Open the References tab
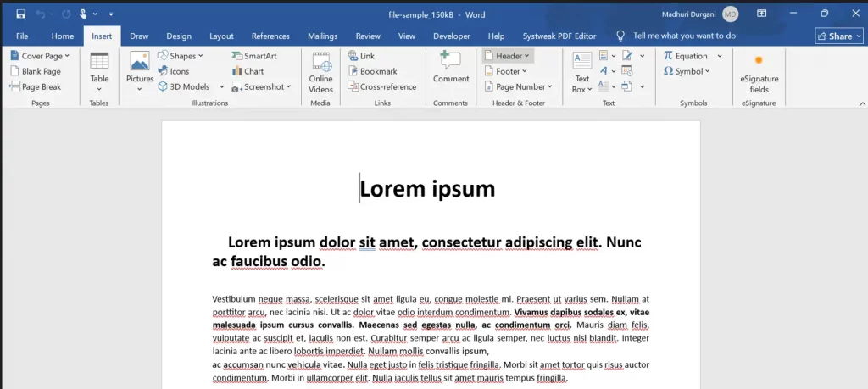The width and height of the screenshot is (868, 389). click(270, 36)
